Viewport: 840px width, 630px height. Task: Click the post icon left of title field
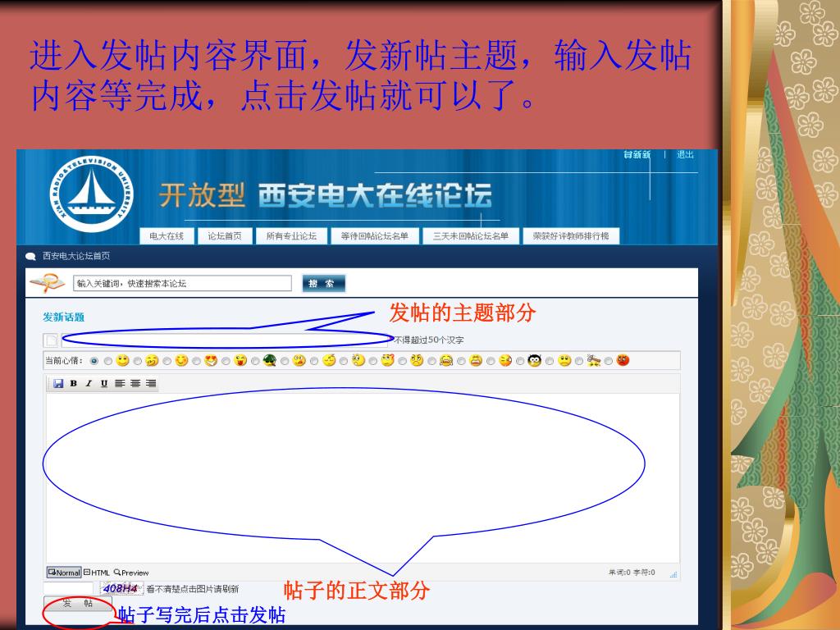[x=51, y=340]
